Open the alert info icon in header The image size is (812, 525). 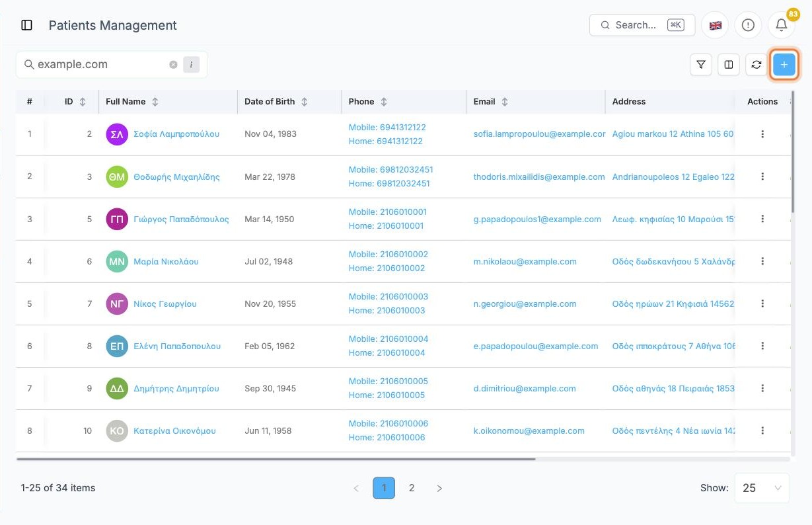tap(748, 25)
